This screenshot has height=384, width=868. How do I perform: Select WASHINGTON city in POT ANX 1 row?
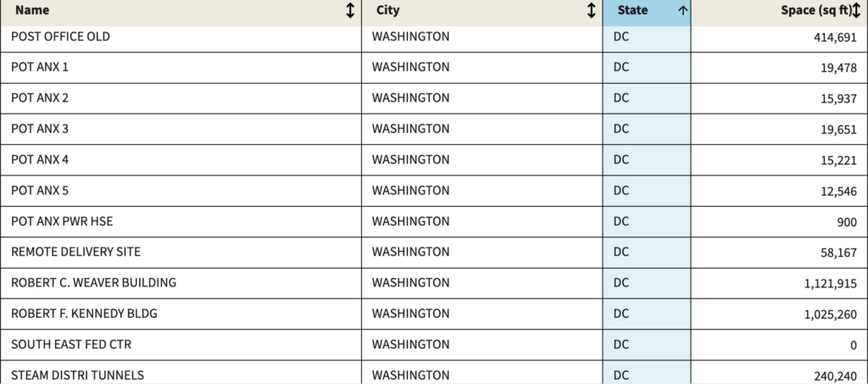point(411,67)
